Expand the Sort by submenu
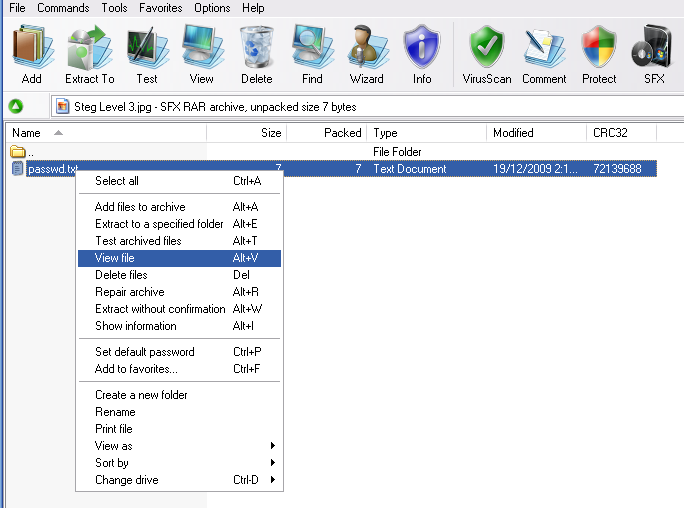The height and width of the screenshot is (508, 684). point(179,463)
